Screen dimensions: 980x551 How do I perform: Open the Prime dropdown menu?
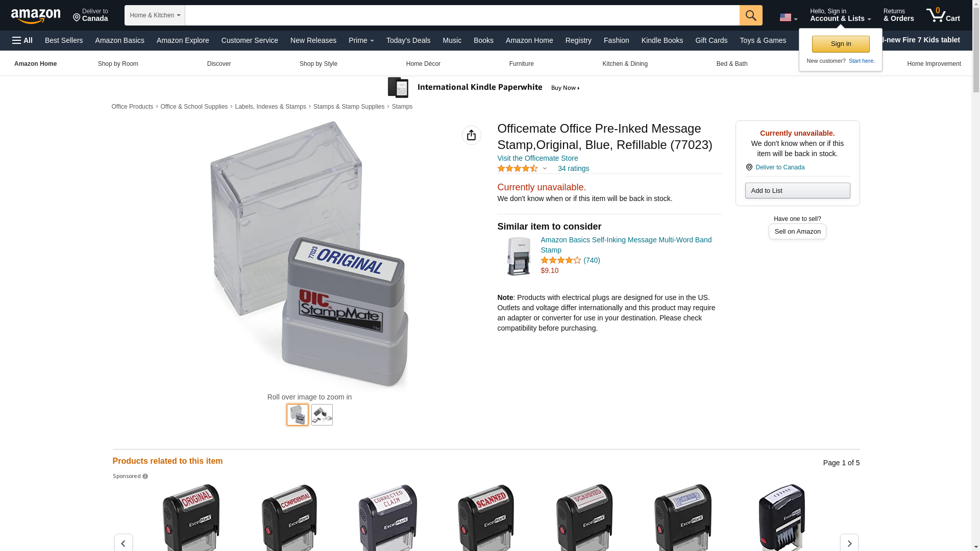click(x=361, y=40)
